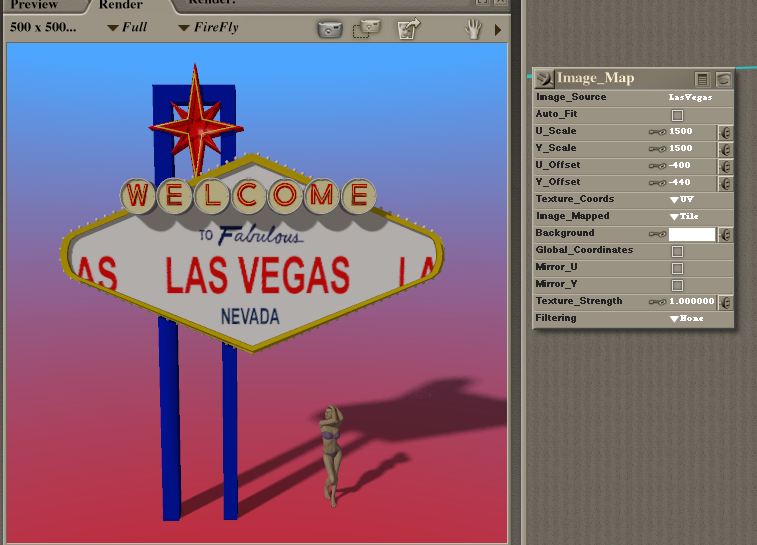Image resolution: width=757 pixels, height=545 pixels.
Task: Toggle the Mirror_U checkbox
Action: pos(677,268)
